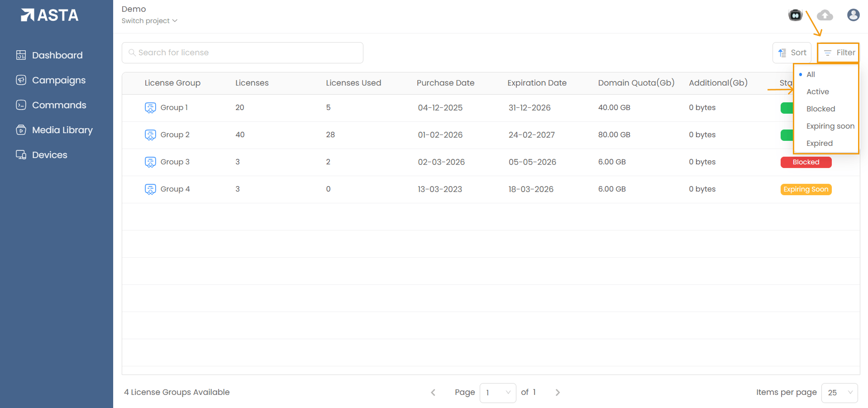Focus the Search for license field
868x408 pixels.
[243, 53]
